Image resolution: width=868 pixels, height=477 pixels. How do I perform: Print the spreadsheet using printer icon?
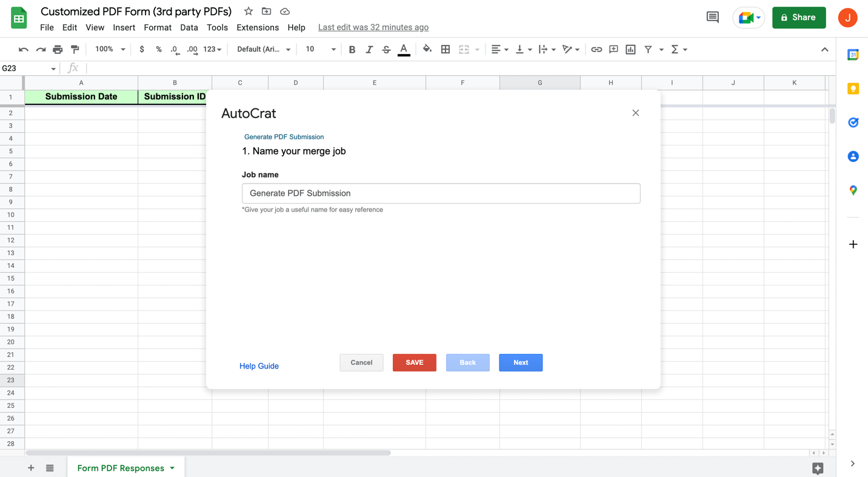pyautogui.click(x=58, y=50)
